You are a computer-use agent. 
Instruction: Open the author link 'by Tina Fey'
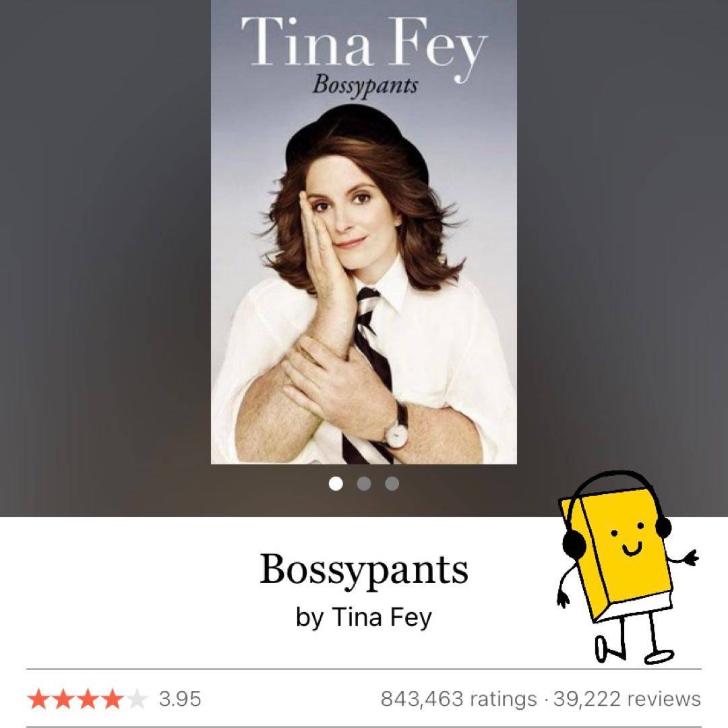tap(363, 617)
